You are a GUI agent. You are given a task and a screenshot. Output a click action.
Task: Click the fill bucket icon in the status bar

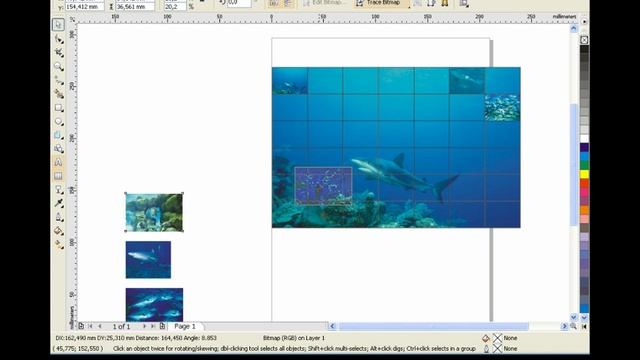click(x=486, y=338)
